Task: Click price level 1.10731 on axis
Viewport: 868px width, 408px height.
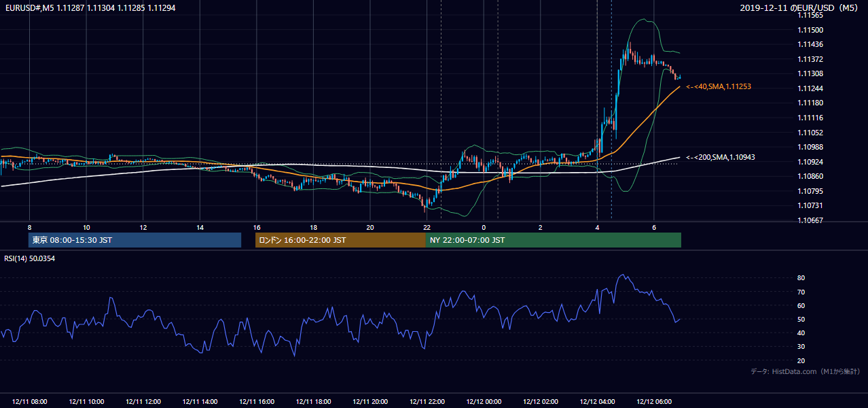Action: (810, 205)
